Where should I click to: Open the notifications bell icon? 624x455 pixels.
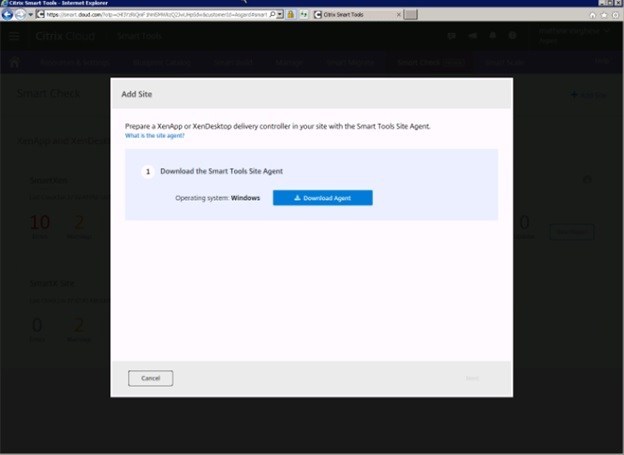point(493,36)
